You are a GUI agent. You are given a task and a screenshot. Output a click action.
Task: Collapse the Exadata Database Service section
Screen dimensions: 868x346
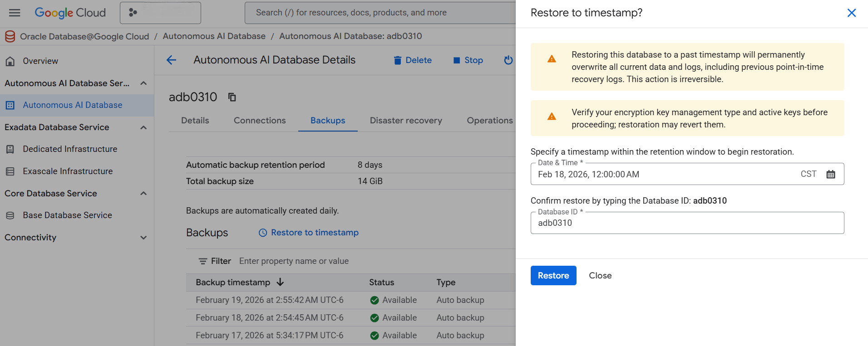143,127
